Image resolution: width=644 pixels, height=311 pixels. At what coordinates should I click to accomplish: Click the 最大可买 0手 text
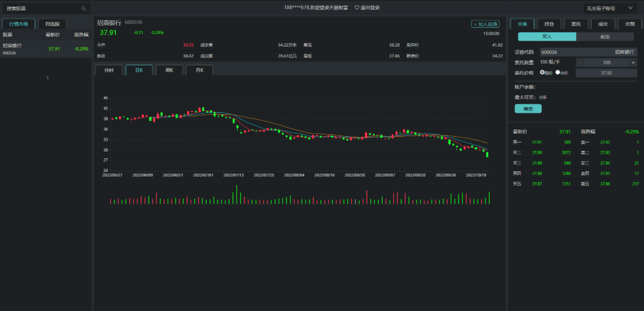[531, 98]
